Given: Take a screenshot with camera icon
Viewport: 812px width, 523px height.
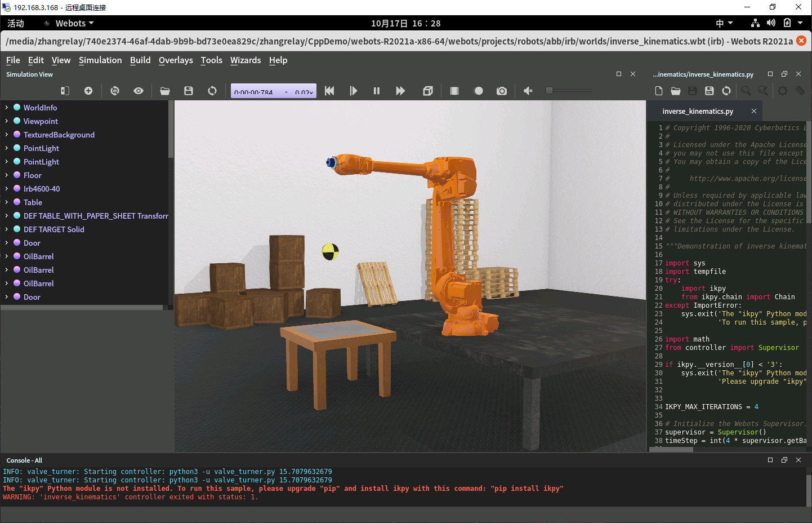Looking at the screenshot, I should (502, 91).
